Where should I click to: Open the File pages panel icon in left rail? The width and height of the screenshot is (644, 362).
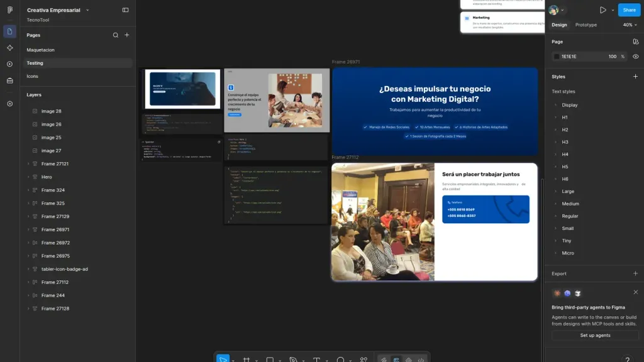pyautogui.click(x=10, y=31)
